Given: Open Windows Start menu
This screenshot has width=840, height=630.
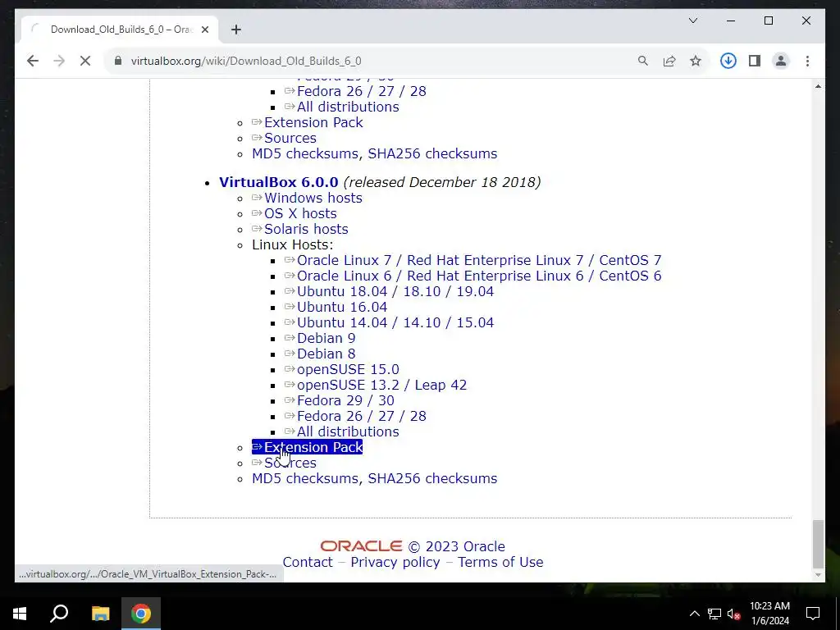Looking at the screenshot, I should (20, 614).
